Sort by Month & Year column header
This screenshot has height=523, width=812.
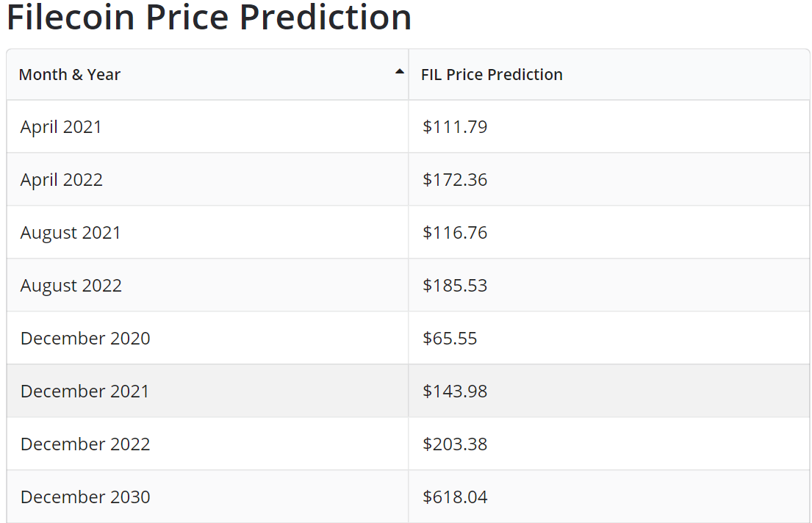tap(208, 75)
